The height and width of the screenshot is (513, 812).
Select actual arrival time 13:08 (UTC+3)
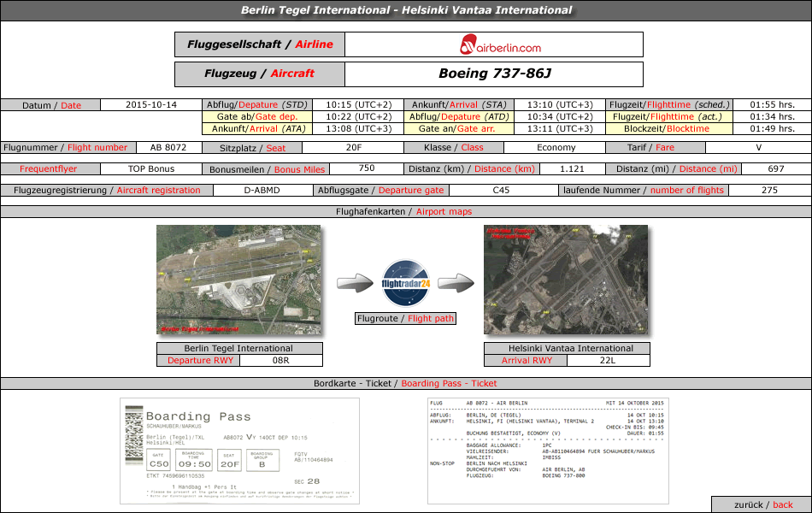(358, 128)
